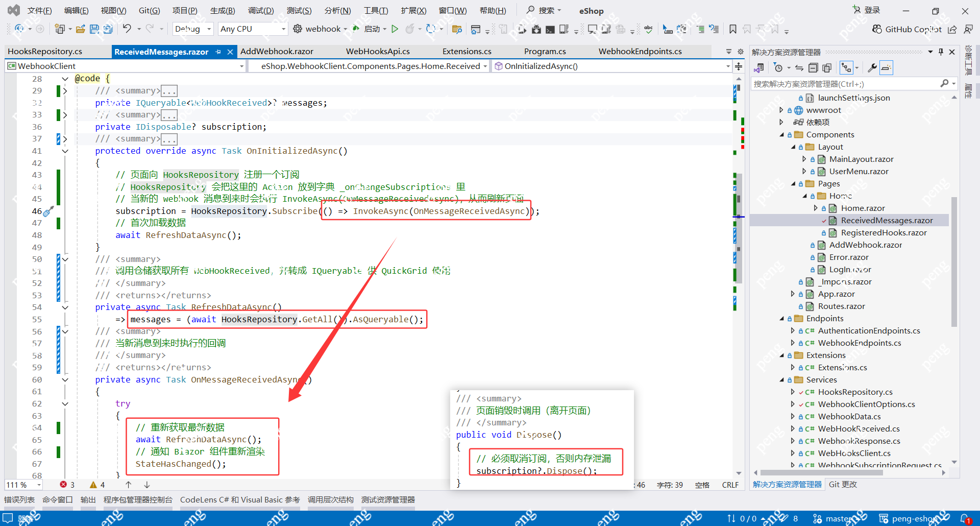
Task: Collapse all nodes in Solution Explorer
Action: [813, 68]
